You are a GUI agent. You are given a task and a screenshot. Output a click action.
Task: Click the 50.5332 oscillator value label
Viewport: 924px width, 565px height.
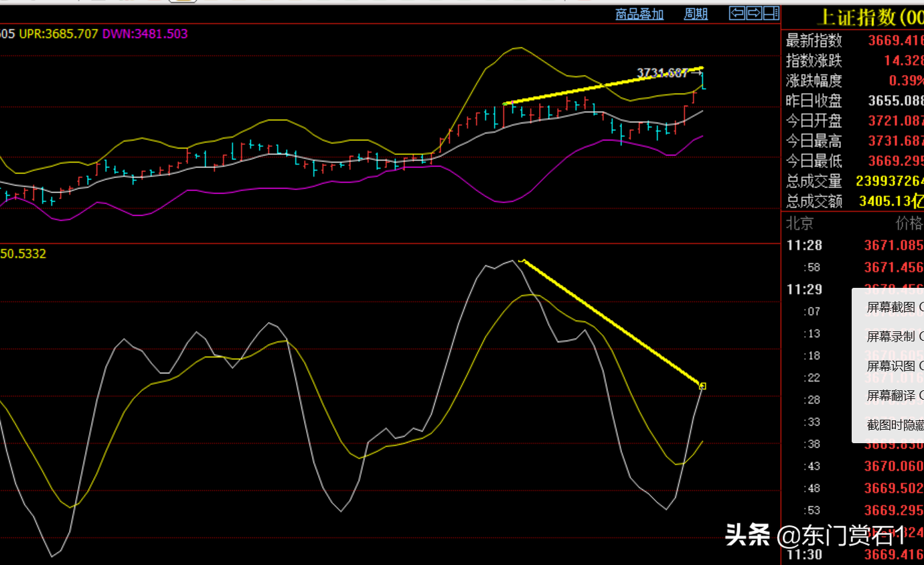click(x=23, y=254)
